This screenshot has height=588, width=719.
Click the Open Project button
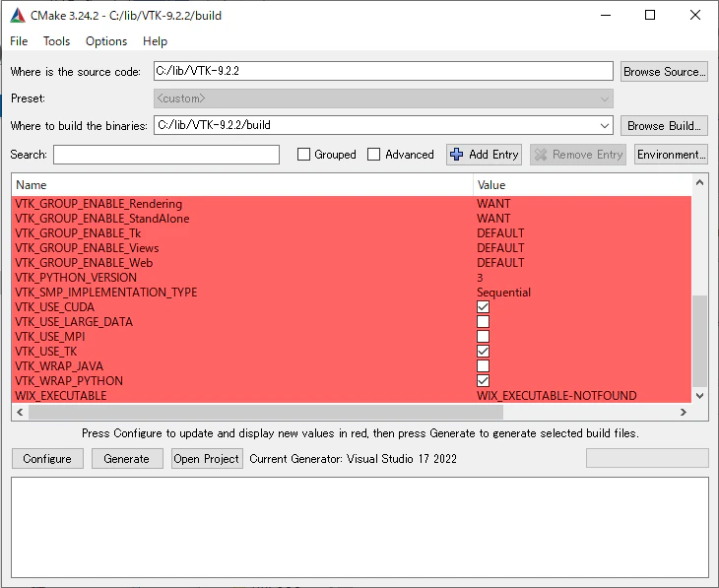pyautogui.click(x=207, y=459)
